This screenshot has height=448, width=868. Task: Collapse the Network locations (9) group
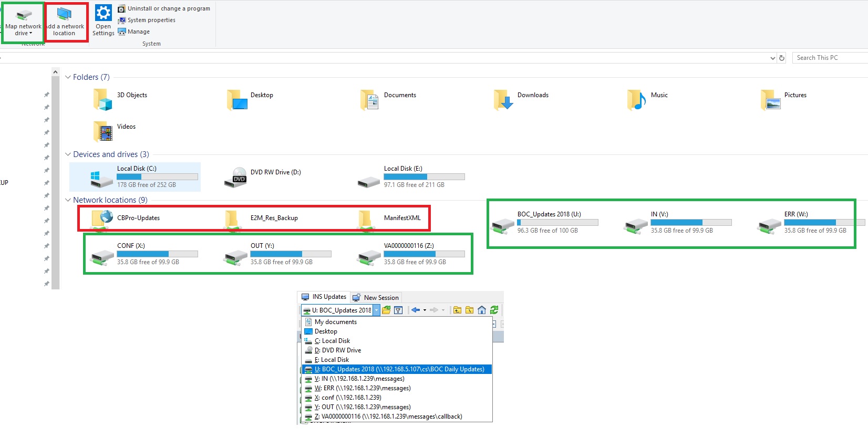click(68, 200)
